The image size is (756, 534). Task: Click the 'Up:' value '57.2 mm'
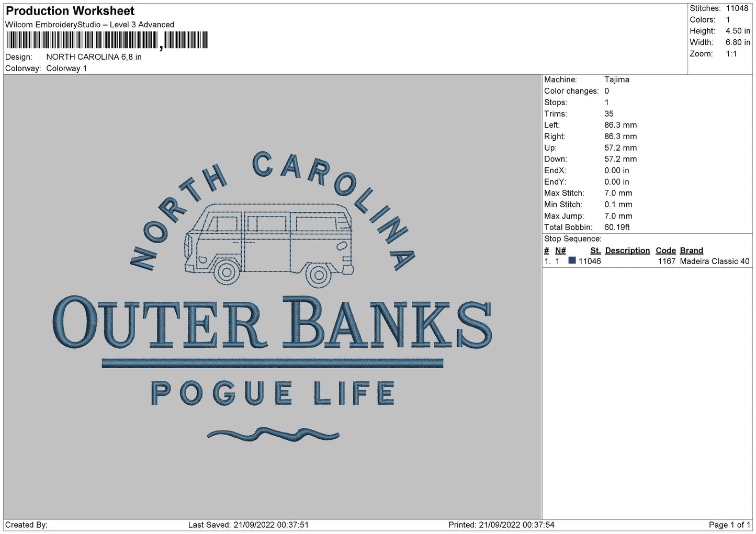click(620, 147)
